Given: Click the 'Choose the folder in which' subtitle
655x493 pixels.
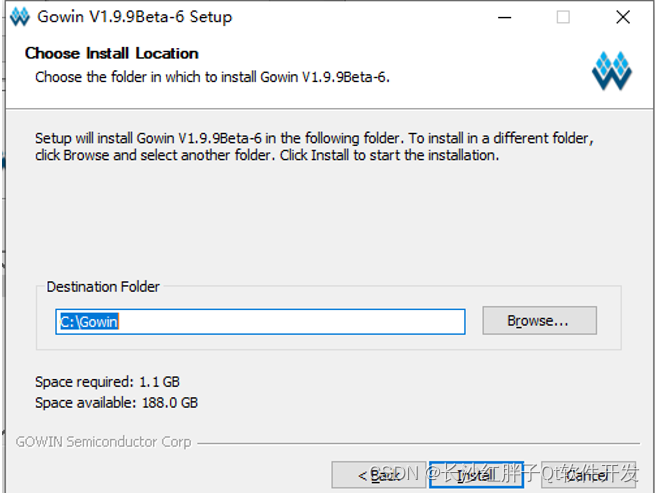Looking at the screenshot, I should click(212, 77).
